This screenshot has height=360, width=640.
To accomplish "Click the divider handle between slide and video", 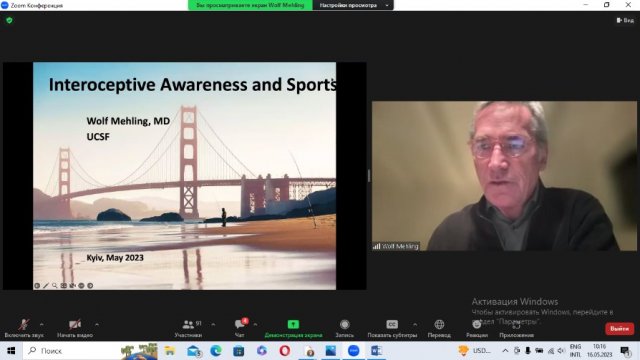I will click(369, 176).
